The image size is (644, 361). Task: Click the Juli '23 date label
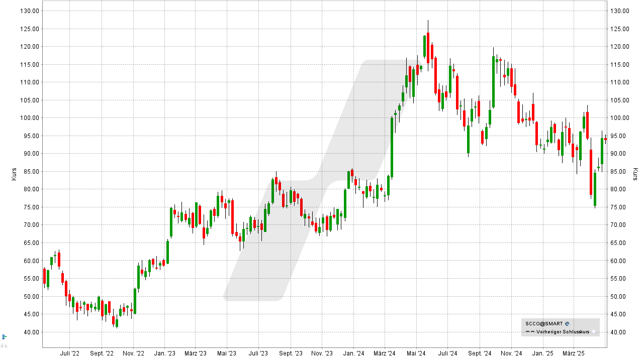point(259,353)
